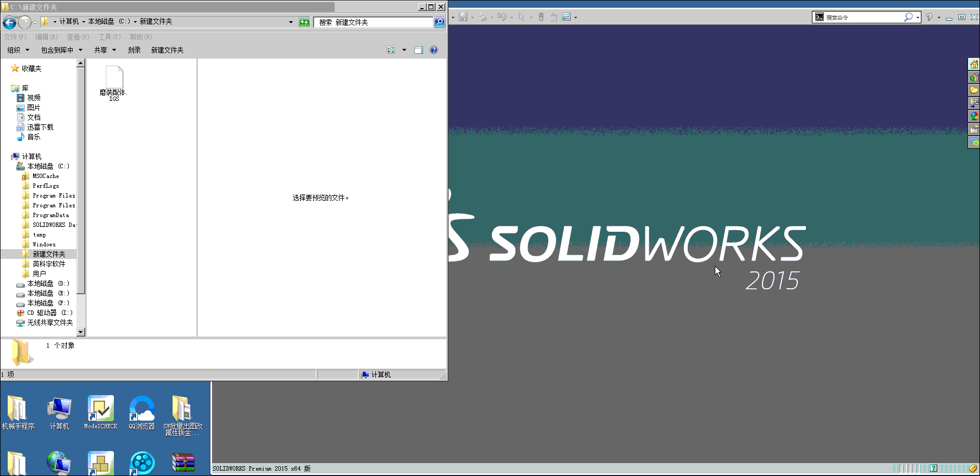980x476 pixels.
Task: Click the Back arrow in Explorer window
Action: 9,22
